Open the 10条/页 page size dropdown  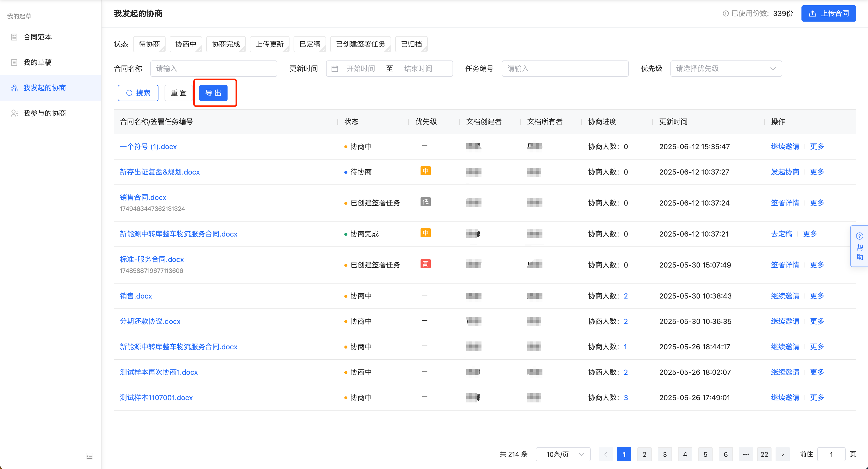tap(563, 455)
